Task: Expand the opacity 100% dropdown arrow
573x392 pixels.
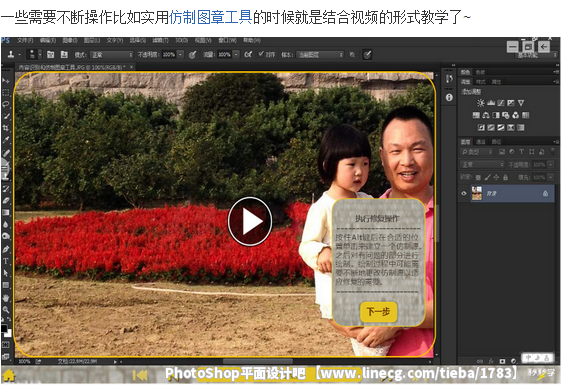Action: (x=181, y=54)
